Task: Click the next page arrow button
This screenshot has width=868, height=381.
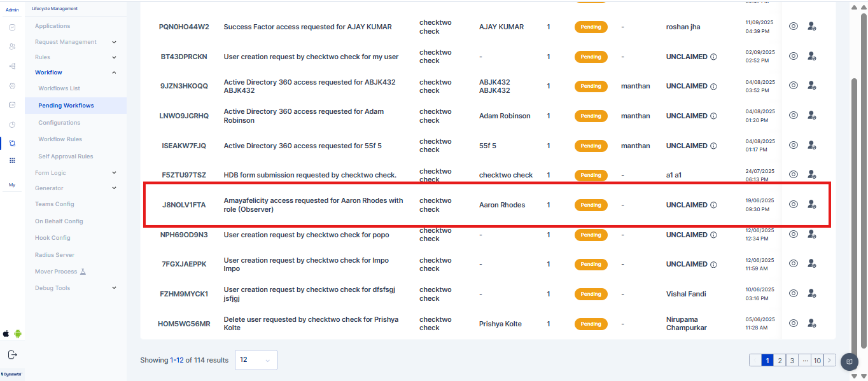Action: point(830,361)
